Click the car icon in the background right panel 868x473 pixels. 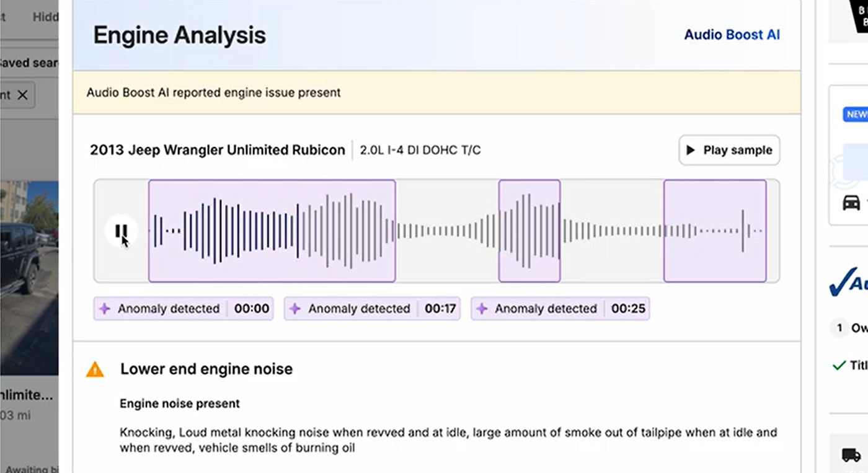(851, 203)
